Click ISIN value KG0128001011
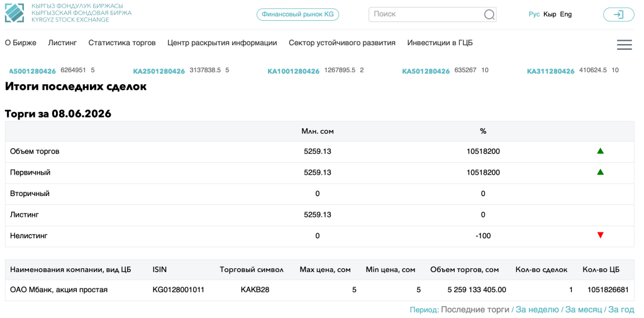Viewport: 644px width, 318px height. [x=178, y=290]
